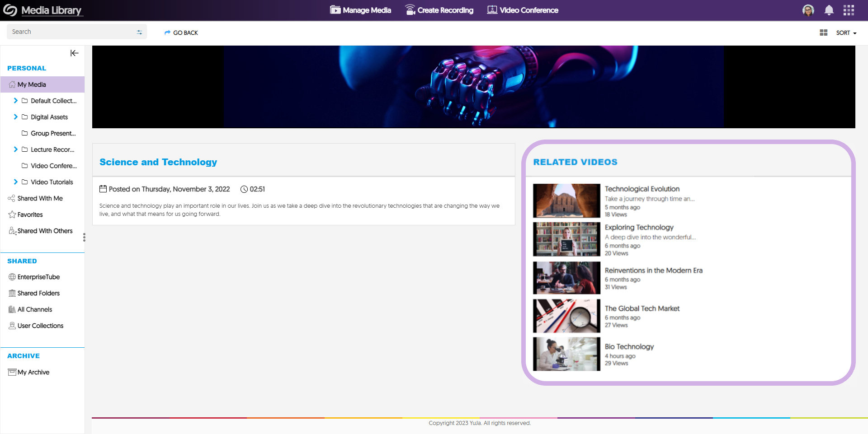Open Video Conference from the top bar

tap(523, 10)
